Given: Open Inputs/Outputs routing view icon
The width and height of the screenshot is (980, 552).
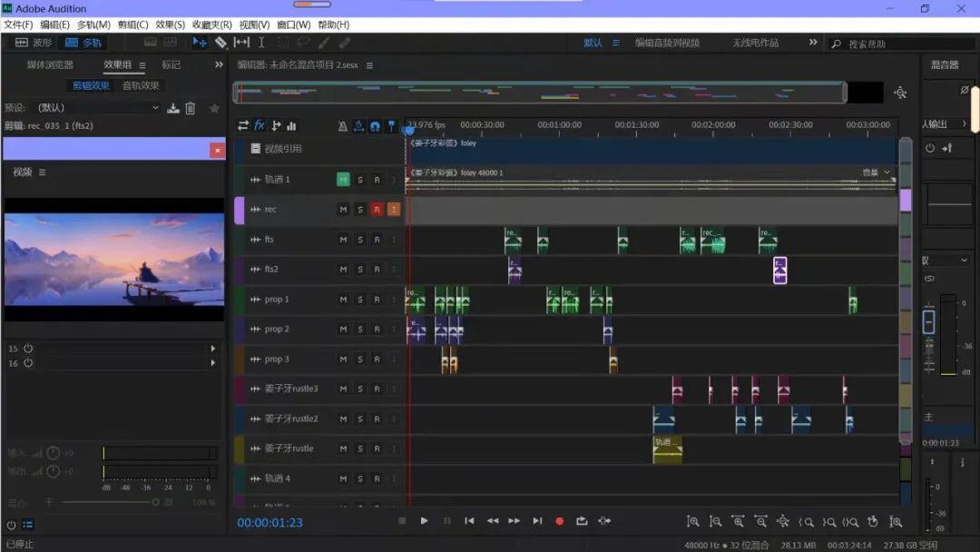Looking at the screenshot, I should [243, 125].
